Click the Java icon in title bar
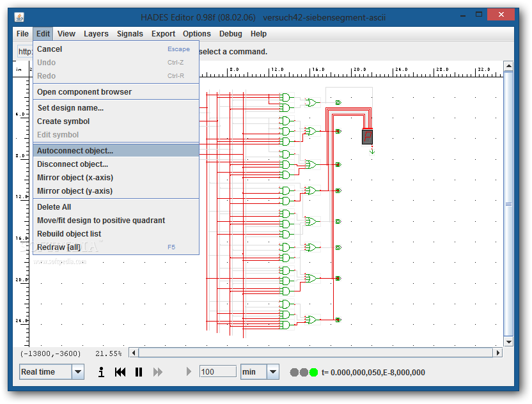Screen dimensions: 532x404 [x=19, y=17]
